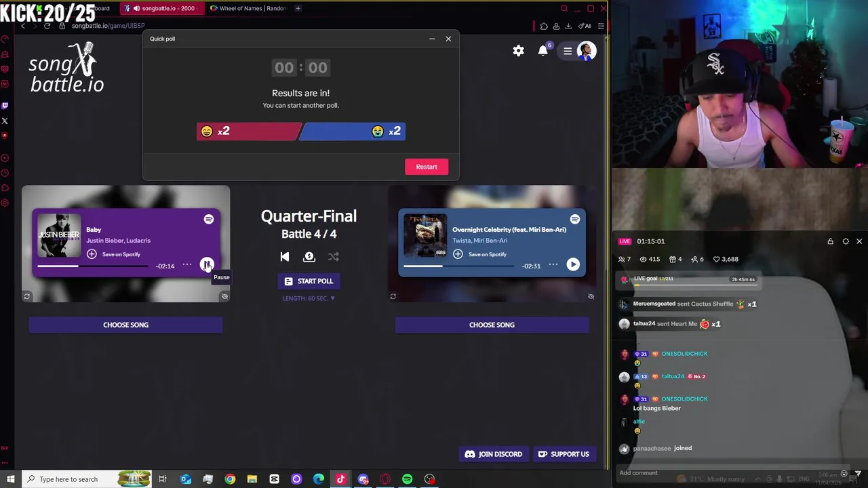Click the Add comment field
This screenshot has height=488, width=868.
point(726,473)
